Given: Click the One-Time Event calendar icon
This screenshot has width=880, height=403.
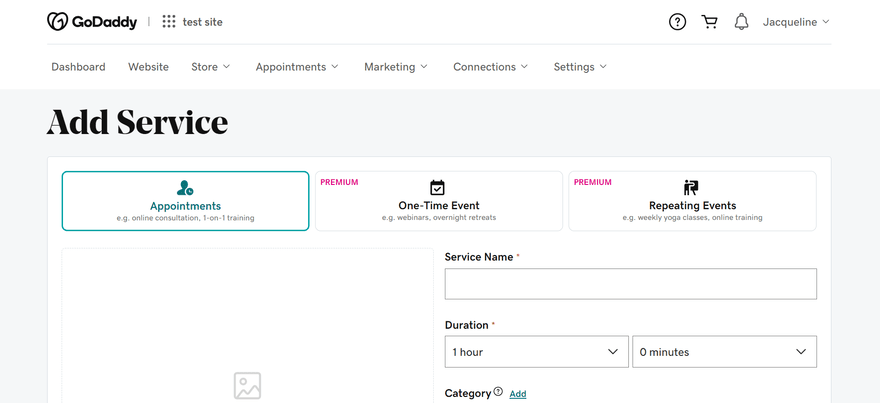Looking at the screenshot, I should [x=437, y=187].
